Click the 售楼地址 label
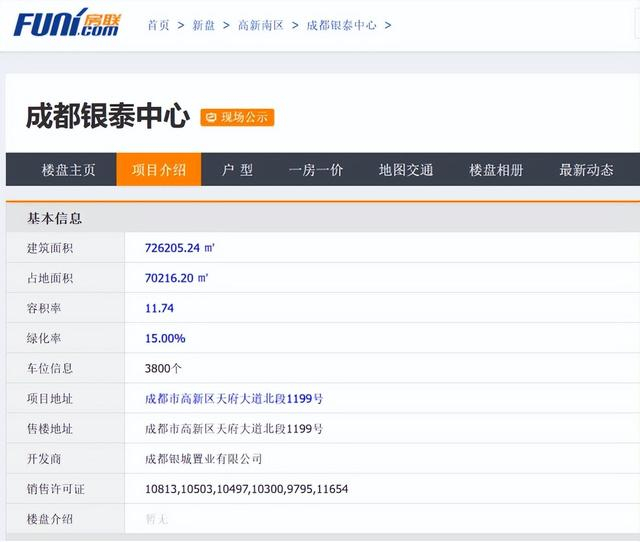 coord(50,429)
